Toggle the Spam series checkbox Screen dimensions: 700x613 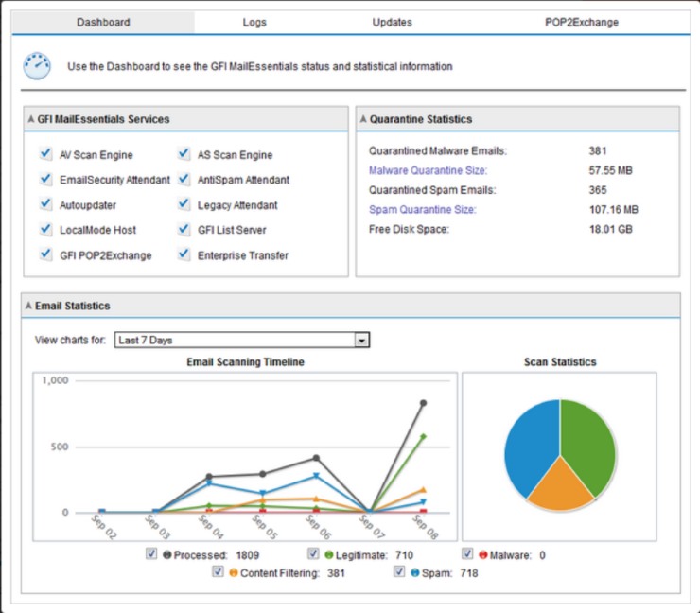tap(399, 571)
